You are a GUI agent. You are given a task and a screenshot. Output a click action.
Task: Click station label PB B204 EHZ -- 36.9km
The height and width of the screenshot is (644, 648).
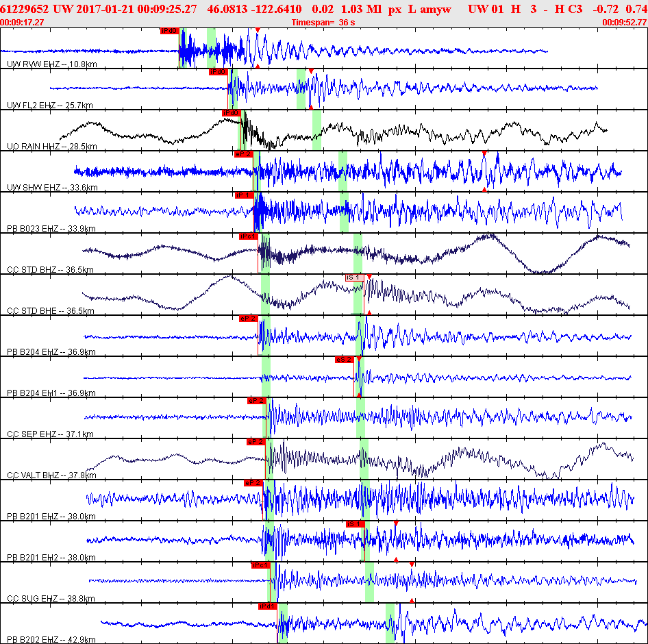(51, 351)
